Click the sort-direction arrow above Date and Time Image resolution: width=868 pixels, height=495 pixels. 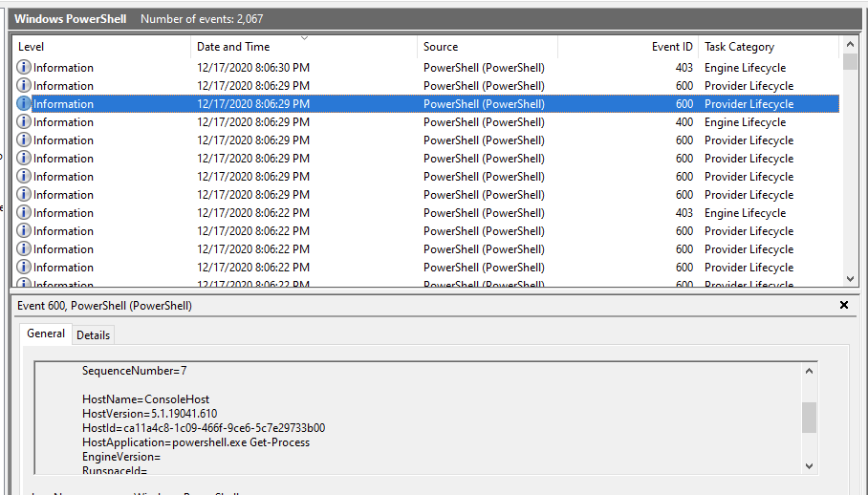click(304, 38)
